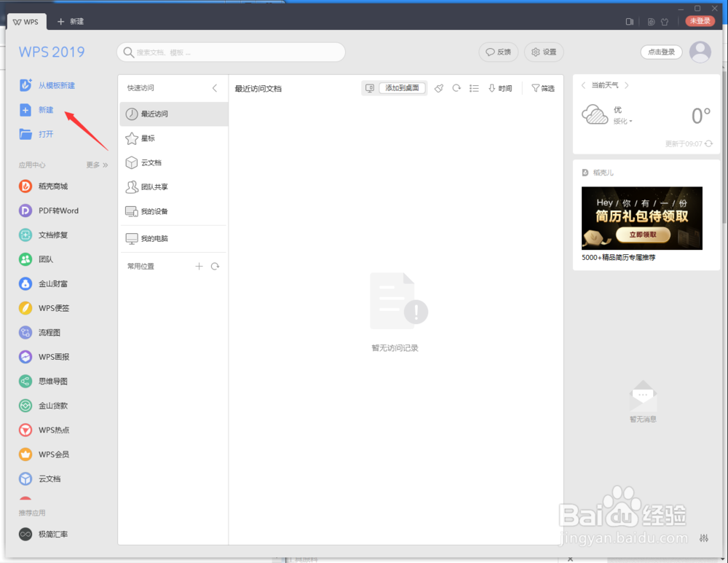
Task: Open the 打开 folder icon
Action: click(x=25, y=134)
